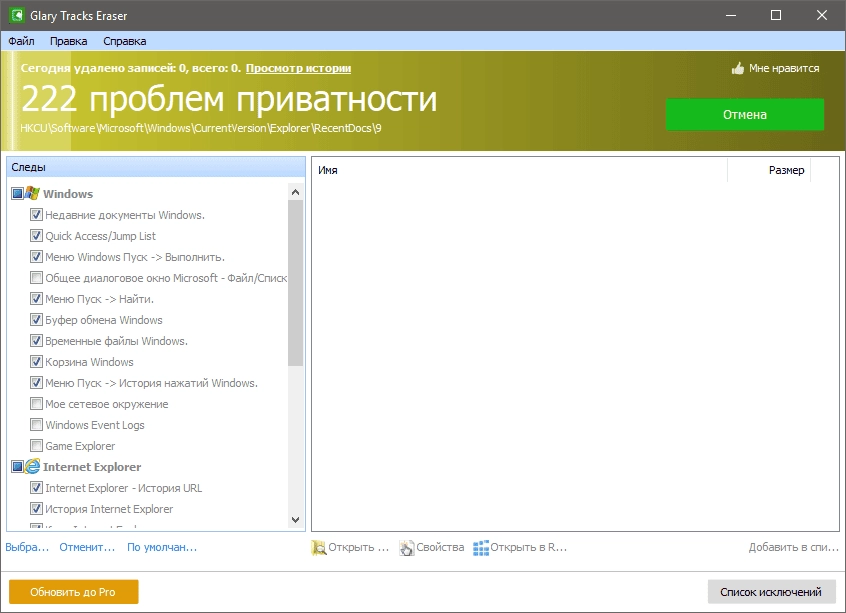Image resolution: width=846 pixels, height=613 pixels.
Task: Uncheck Буфер обмена Windows checkbox
Action: tap(36, 319)
